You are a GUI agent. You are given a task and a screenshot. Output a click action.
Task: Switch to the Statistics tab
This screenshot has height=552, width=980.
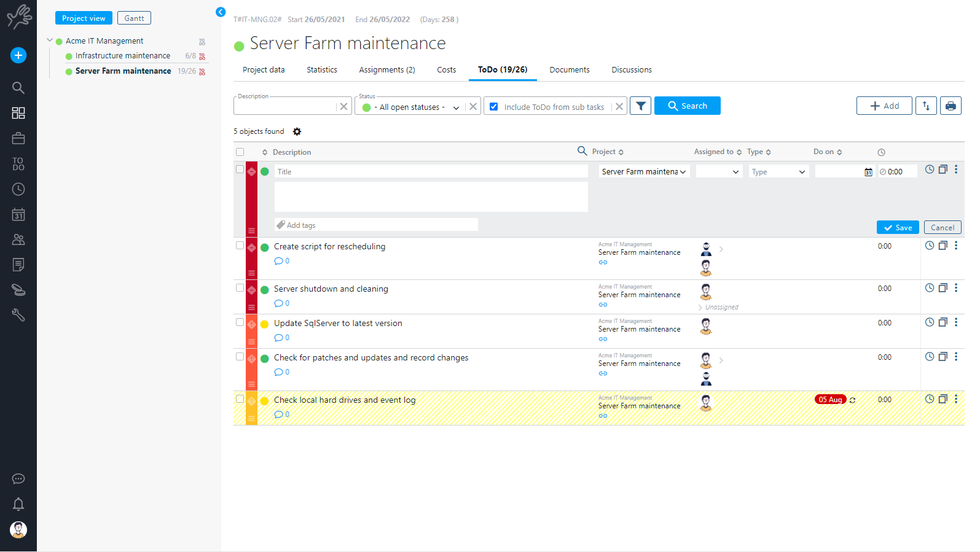tap(321, 70)
